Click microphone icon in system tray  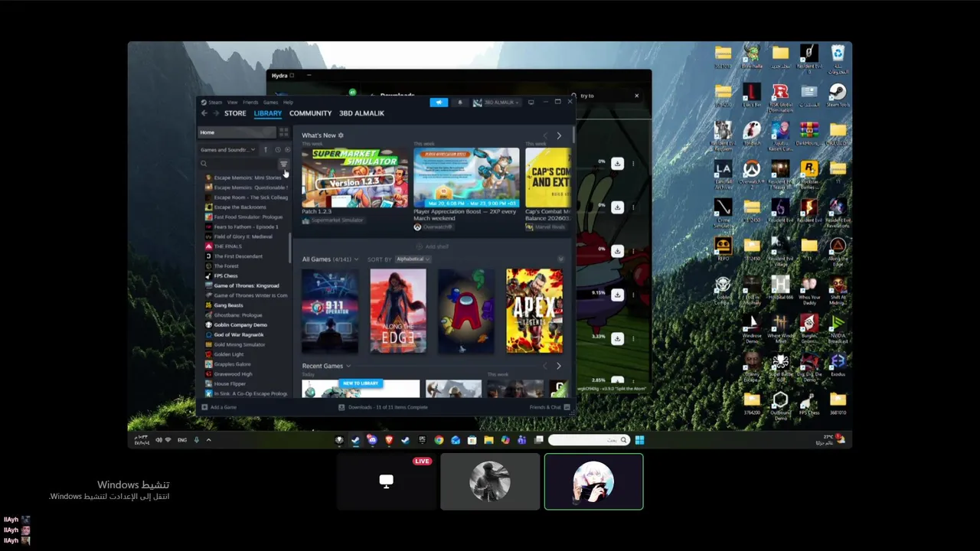coord(197,440)
